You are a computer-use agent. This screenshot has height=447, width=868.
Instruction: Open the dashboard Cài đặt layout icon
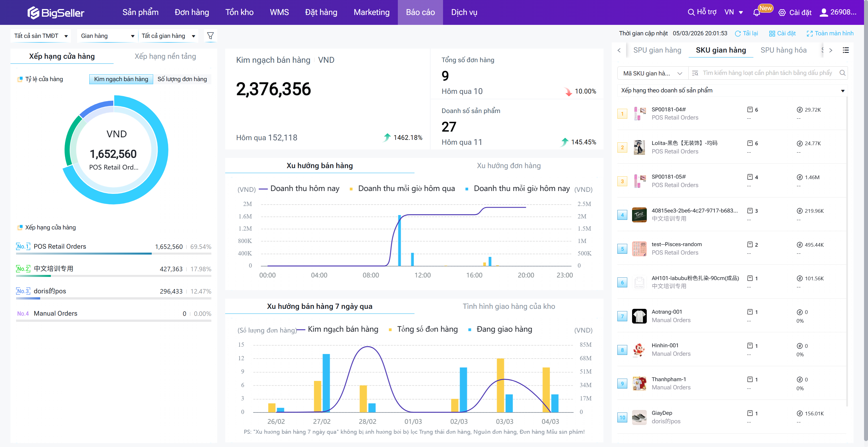(x=772, y=34)
